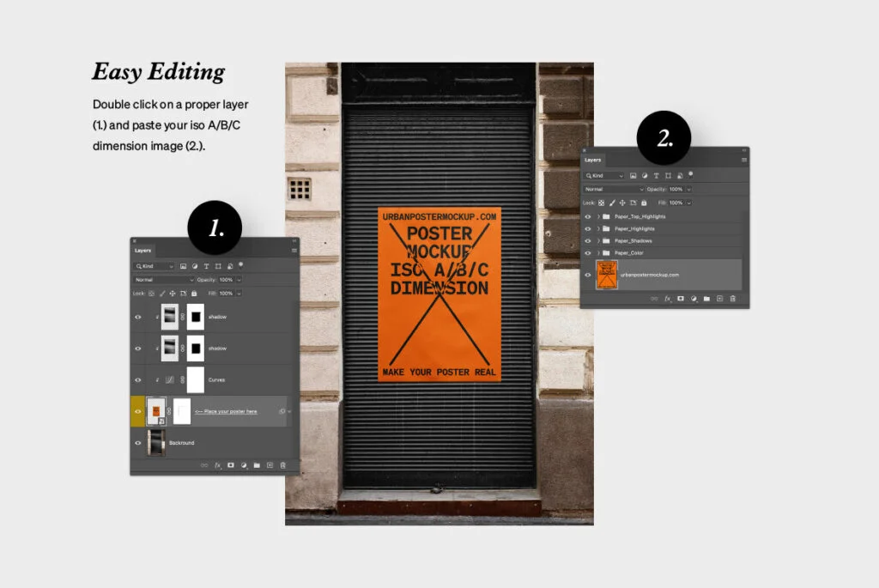879x588 pixels.
Task: Expand the Paper_Top_Highlights group
Action: [x=598, y=217]
